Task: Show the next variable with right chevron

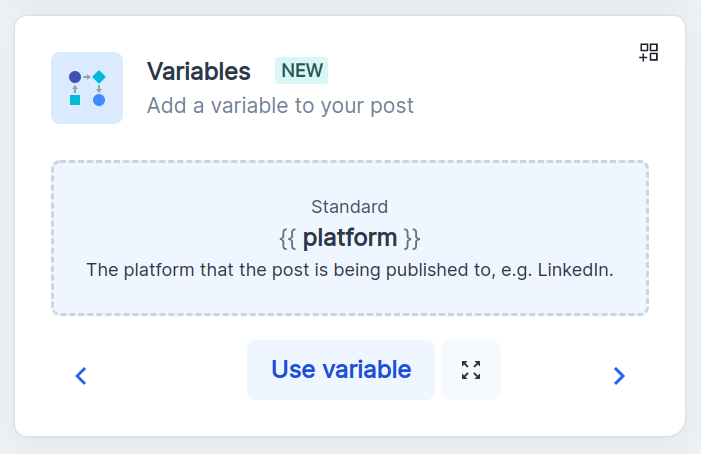Action: (x=619, y=376)
